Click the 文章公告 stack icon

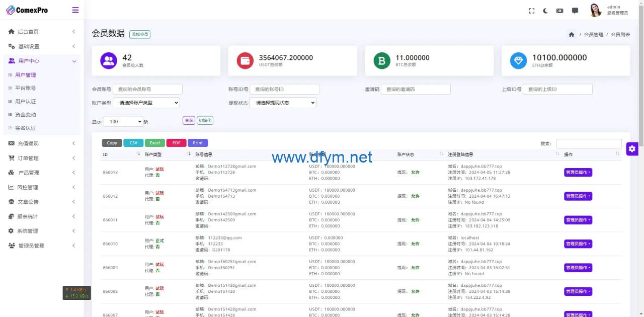click(12, 202)
